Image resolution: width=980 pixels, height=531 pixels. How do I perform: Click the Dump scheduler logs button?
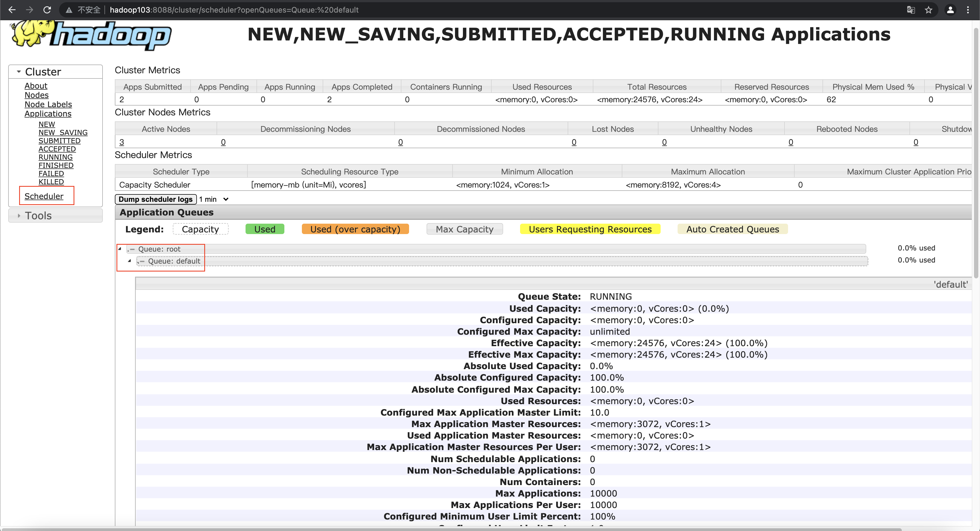pos(155,199)
